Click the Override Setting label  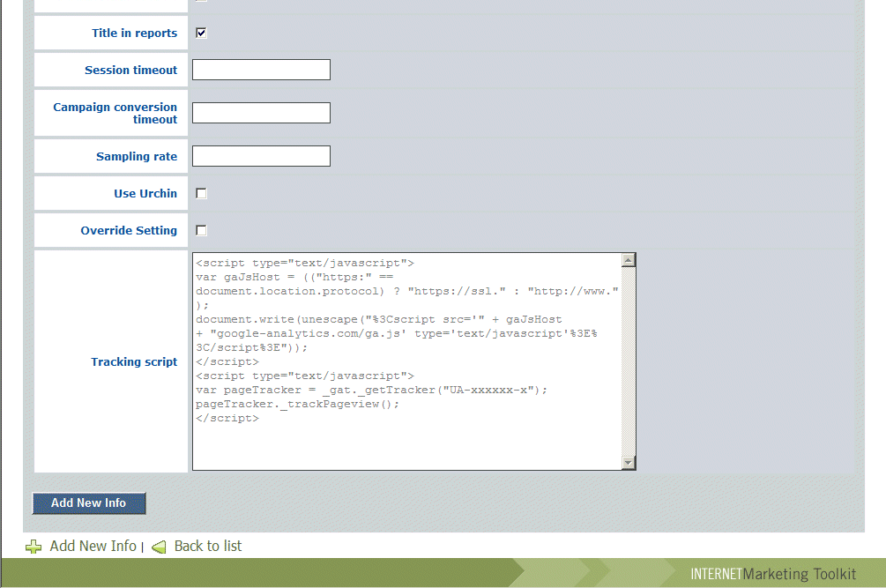pyautogui.click(x=129, y=230)
